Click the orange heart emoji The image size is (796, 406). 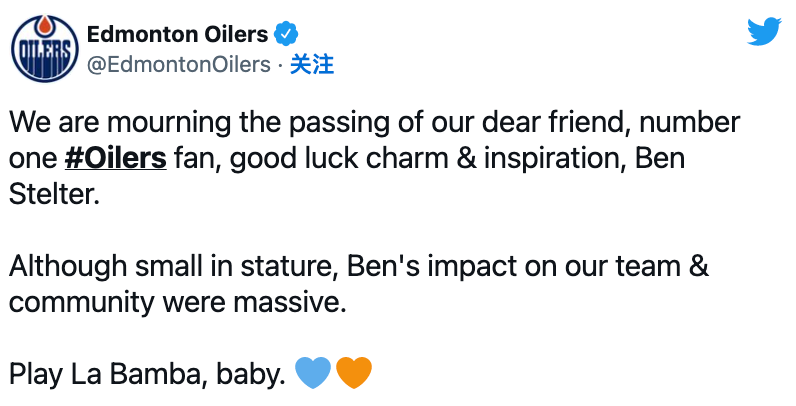[x=354, y=374]
